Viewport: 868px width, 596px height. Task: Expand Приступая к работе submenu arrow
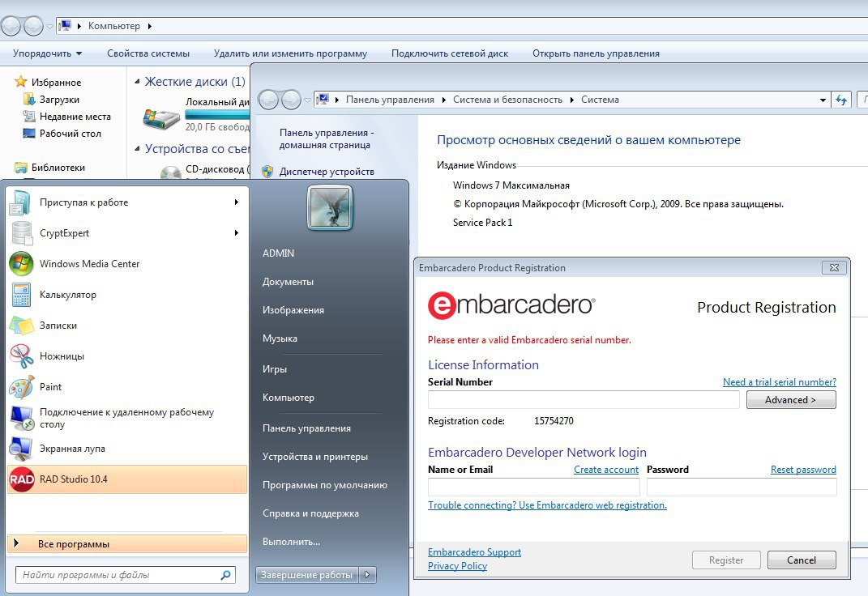click(x=237, y=202)
